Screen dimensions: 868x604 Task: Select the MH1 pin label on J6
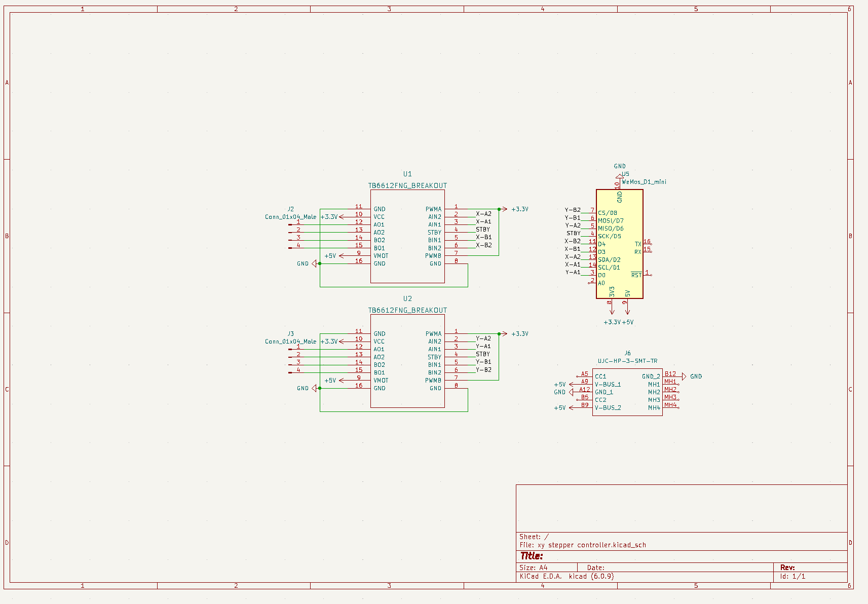tap(654, 384)
